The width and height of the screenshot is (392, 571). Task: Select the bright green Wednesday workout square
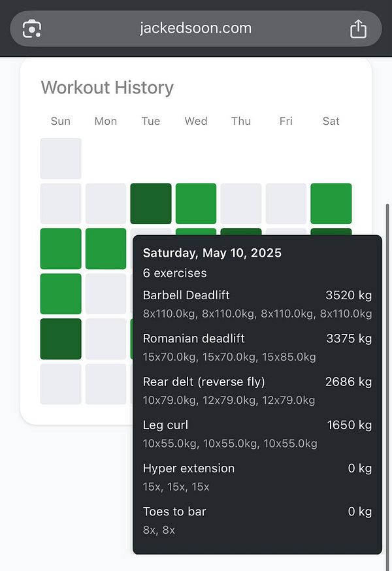point(196,203)
